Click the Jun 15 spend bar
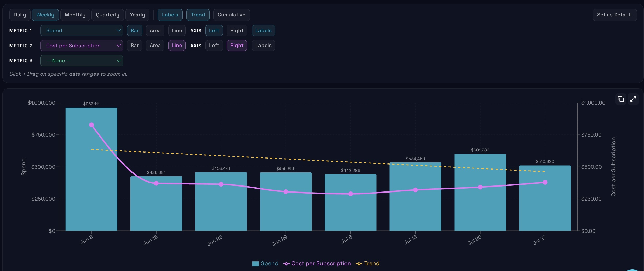The height and width of the screenshot is (271, 644). [x=156, y=204]
